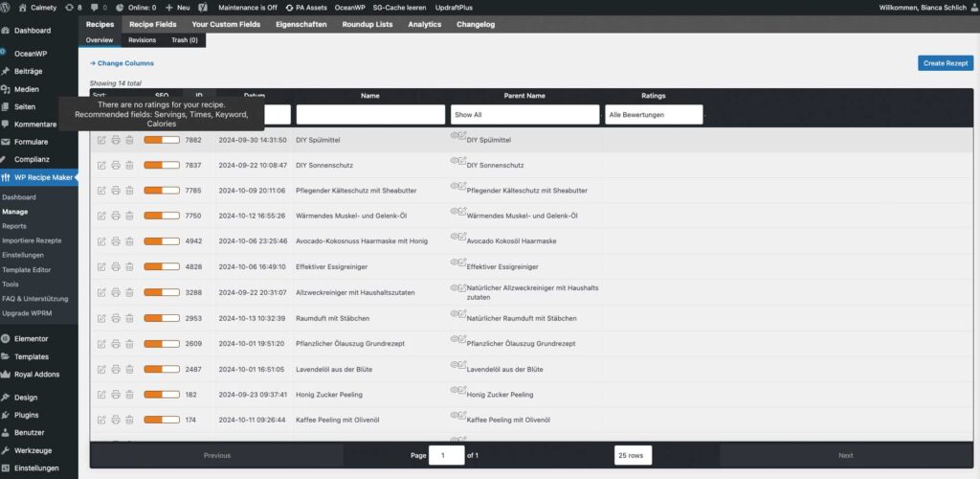View parent post of DIY Sonnenschutz via eye icon
The height and width of the screenshot is (479, 980).
coord(454,162)
